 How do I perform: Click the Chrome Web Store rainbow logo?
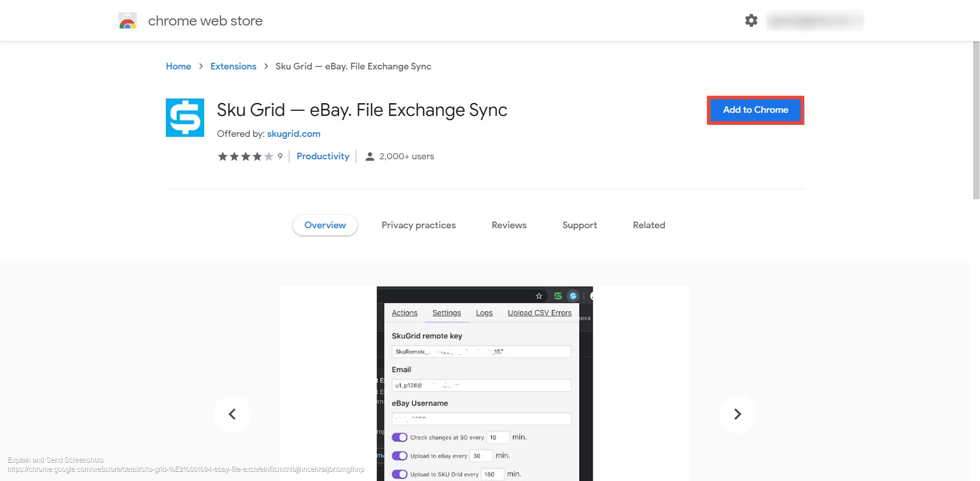click(128, 21)
